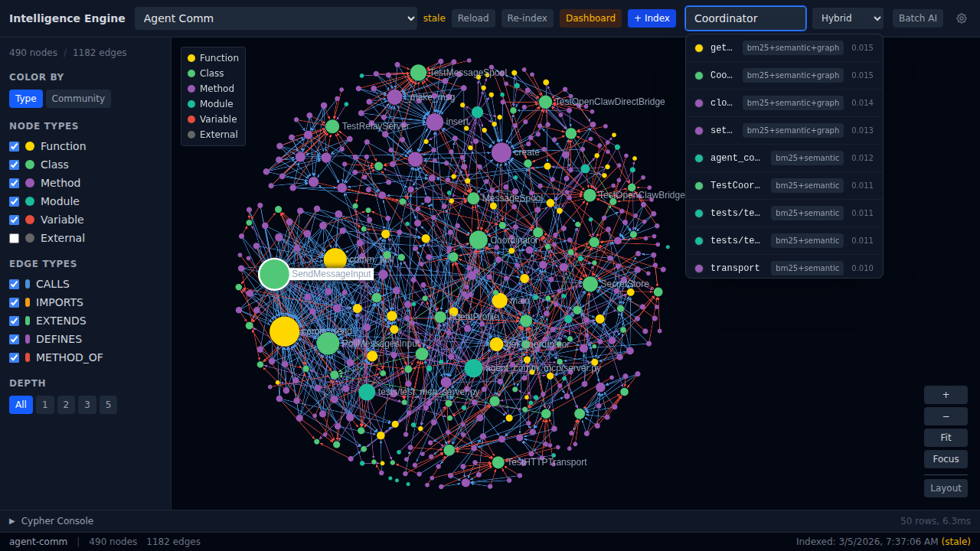Viewport: 980px width, 551px height.
Task: Zoom out using the minus control
Action: click(945, 416)
